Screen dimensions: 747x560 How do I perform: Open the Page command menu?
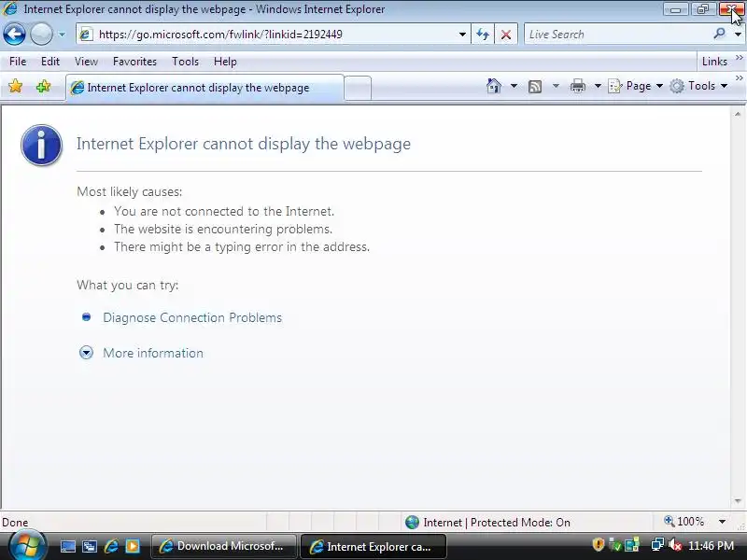tap(636, 86)
